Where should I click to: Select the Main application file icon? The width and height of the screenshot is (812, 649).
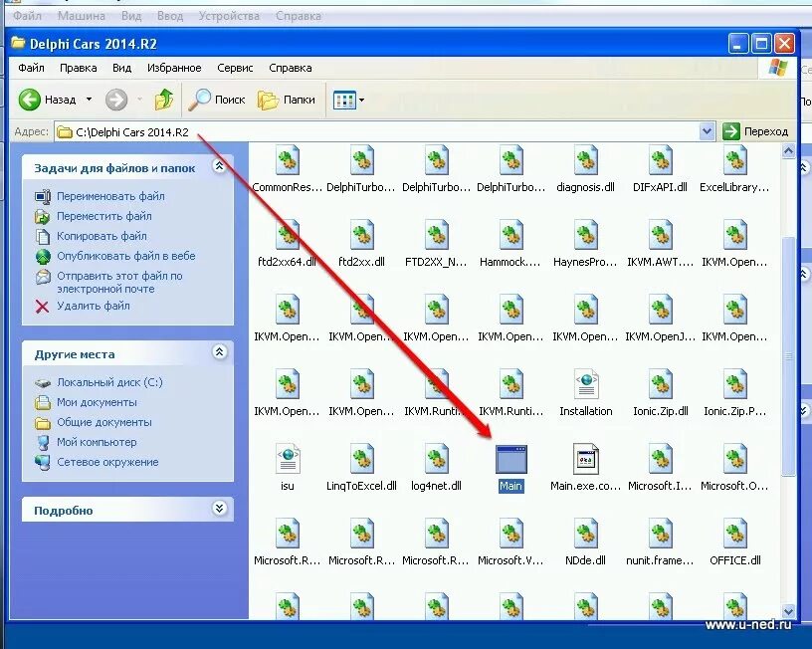point(511,459)
